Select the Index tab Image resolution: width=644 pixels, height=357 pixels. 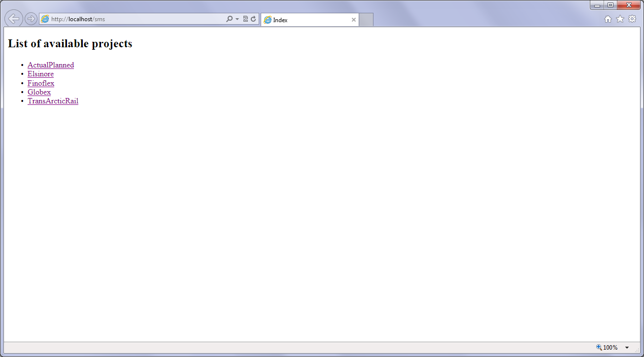pos(305,20)
